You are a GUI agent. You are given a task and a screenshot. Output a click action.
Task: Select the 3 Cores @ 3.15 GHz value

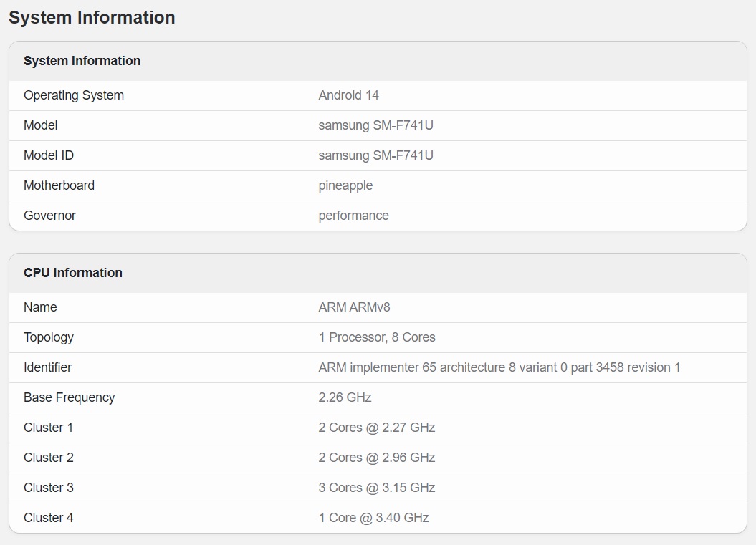pos(376,488)
